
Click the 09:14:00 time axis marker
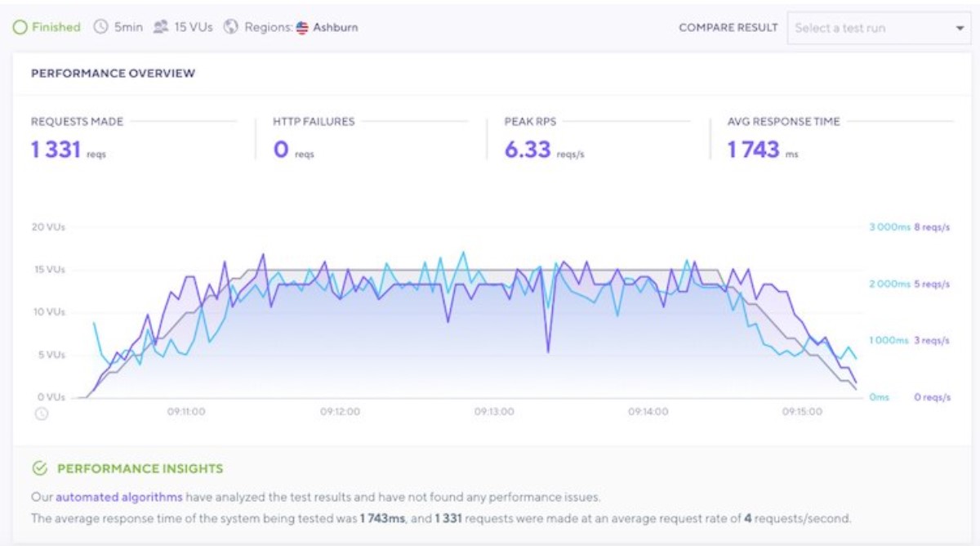(x=648, y=412)
